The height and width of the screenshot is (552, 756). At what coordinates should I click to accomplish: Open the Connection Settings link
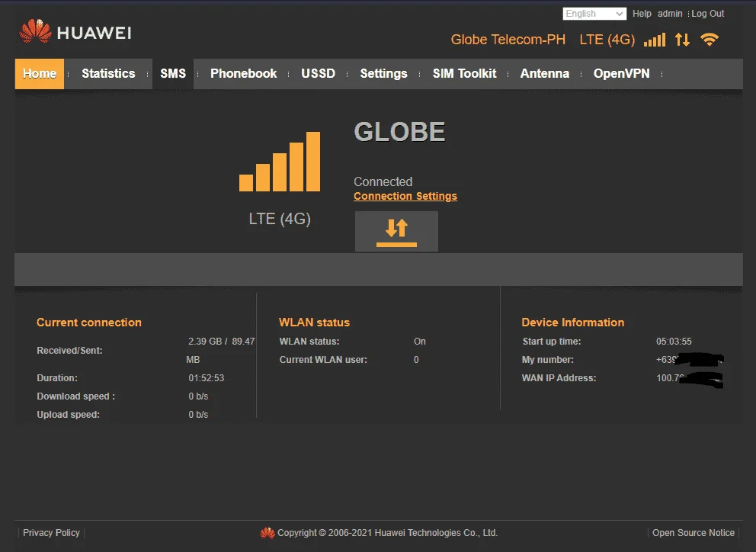click(405, 196)
